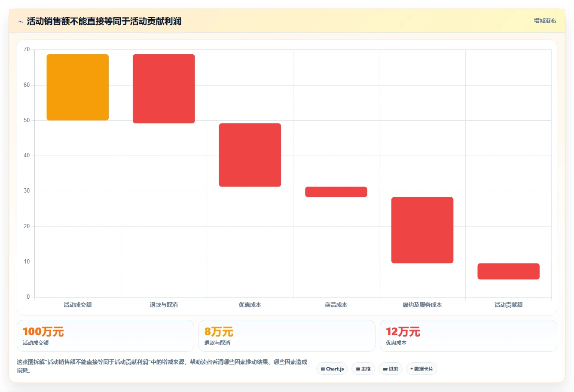Open the 100万元 活动成交额 data card

105,336
